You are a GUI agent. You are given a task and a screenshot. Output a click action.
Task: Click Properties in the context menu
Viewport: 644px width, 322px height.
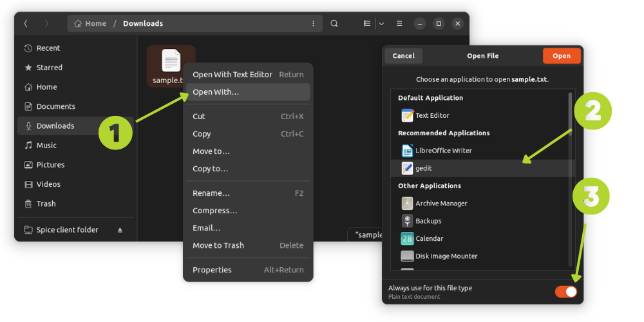[x=212, y=270]
